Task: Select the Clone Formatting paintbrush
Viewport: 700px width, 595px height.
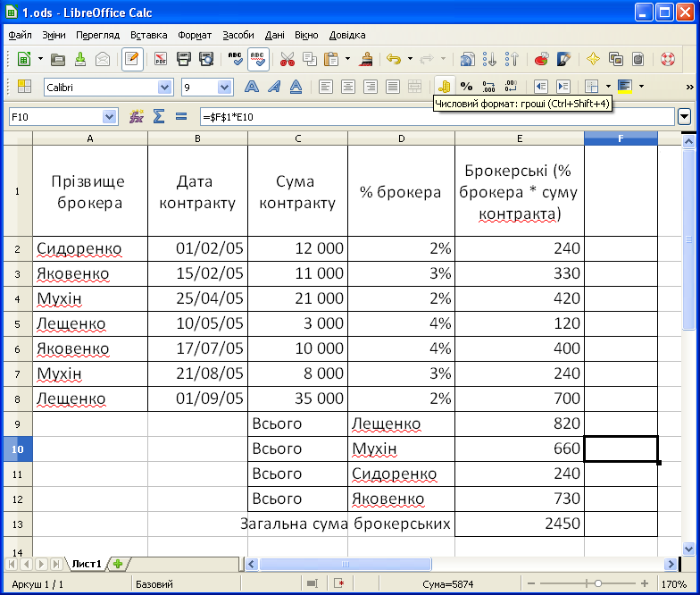Action: tap(366, 59)
